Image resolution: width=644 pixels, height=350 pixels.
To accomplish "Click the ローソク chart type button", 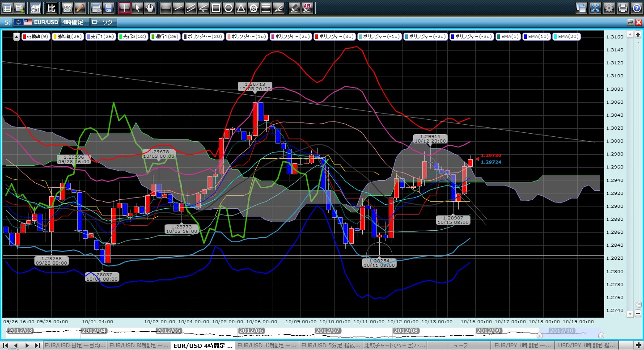I will (103, 22).
